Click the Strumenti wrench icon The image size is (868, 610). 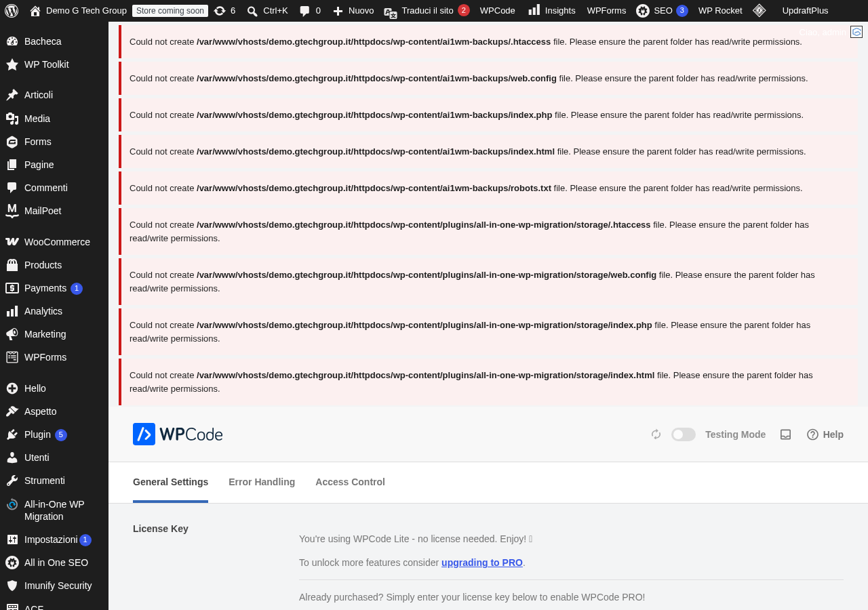(12, 481)
